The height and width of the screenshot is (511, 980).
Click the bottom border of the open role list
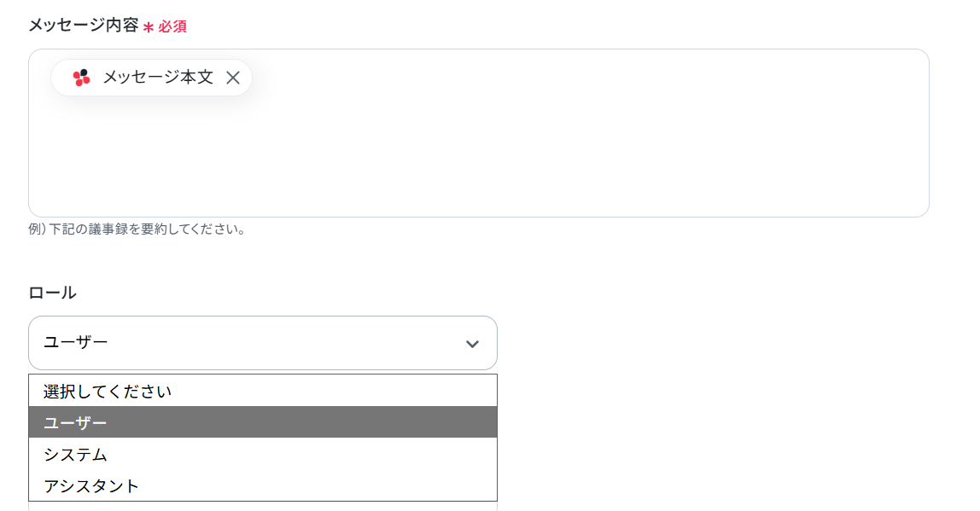click(x=263, y=501)
